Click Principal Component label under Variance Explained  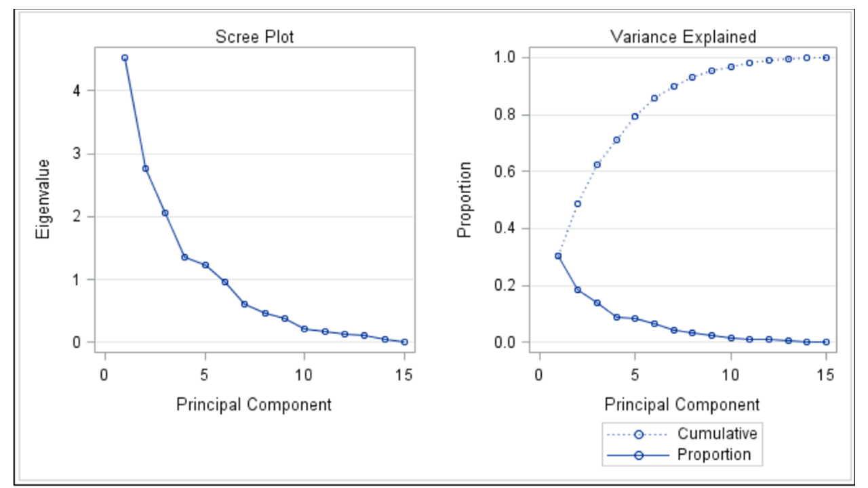(x=682, y=405)
